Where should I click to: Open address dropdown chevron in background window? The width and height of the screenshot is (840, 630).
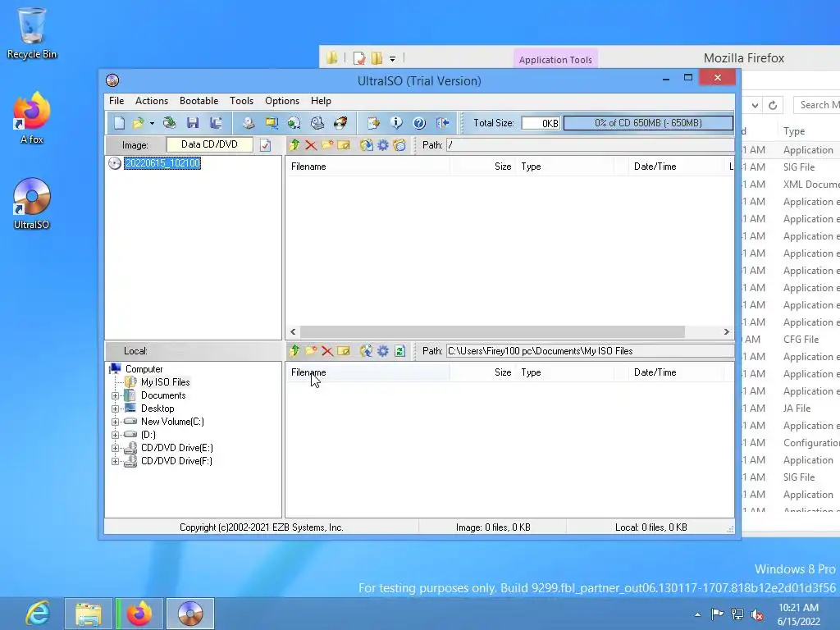[755, 105]
